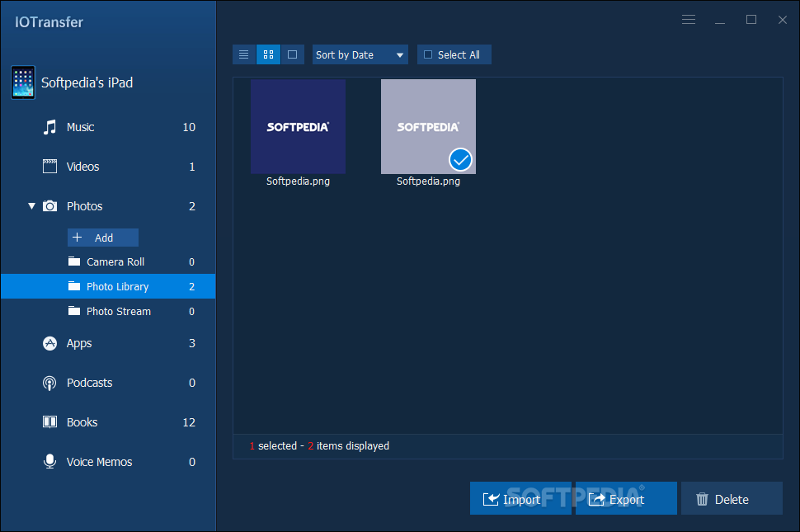Viewport: 800px width, 532px height.
Task: Click the selected gray Softpedia.png thumbnail
Action: pyautogui.click(x=428, y=126)
